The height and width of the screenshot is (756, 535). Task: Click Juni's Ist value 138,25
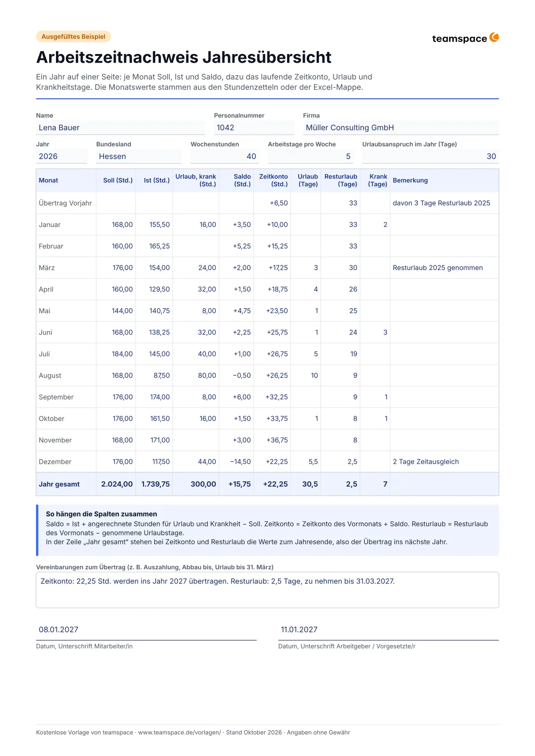point(160,333)
